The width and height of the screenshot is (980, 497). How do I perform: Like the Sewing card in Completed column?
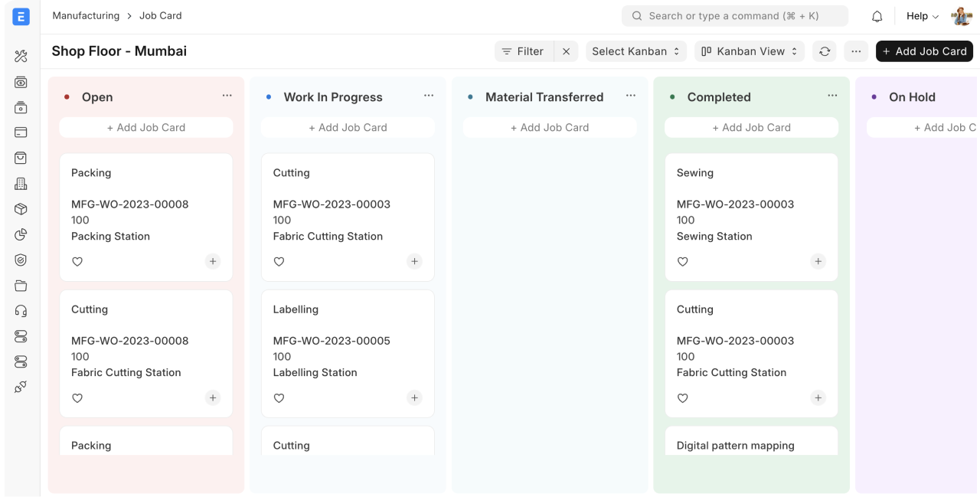(x=683, y=262)
